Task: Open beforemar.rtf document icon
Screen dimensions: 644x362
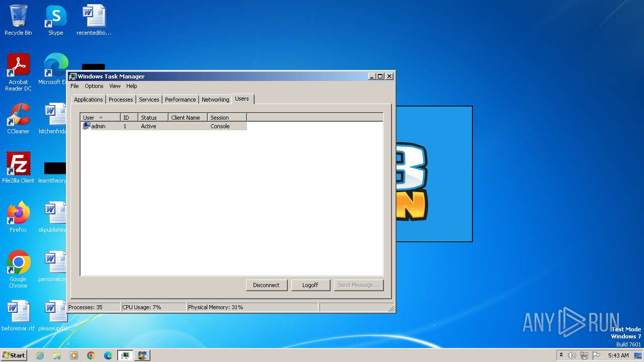Action: click(18, 316)
